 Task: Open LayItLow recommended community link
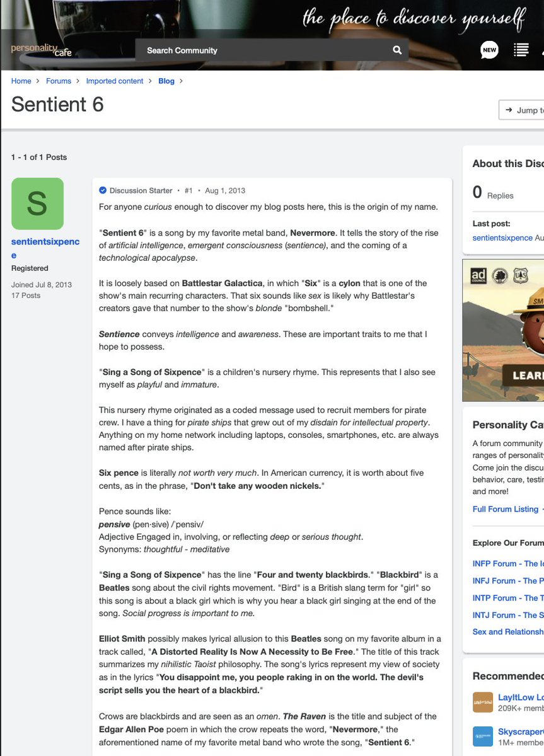click(x=521, y=697)
